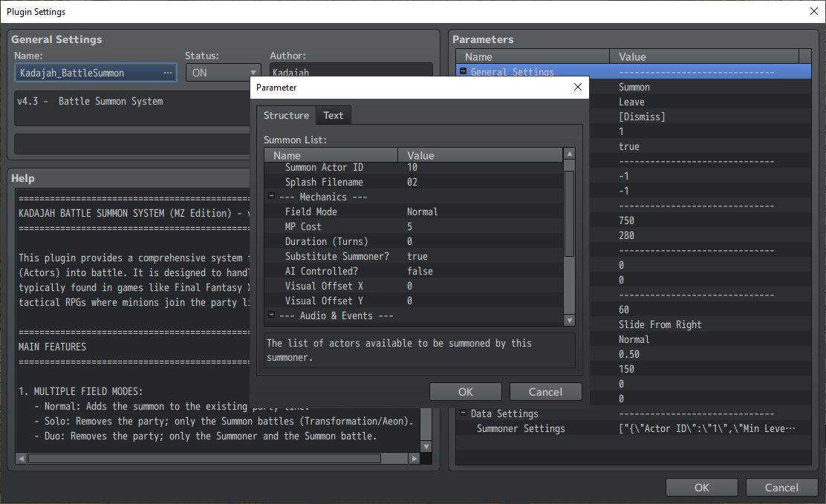The image size is (826, 504).
Task: Click the Summon List scroll up arrow
Action: tap(569, 154)
